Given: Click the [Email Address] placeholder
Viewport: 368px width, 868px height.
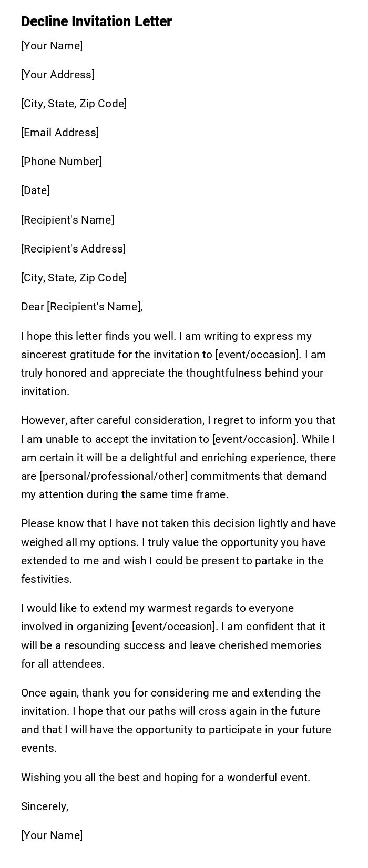Looking at the screenshot, I should (60, 133).
